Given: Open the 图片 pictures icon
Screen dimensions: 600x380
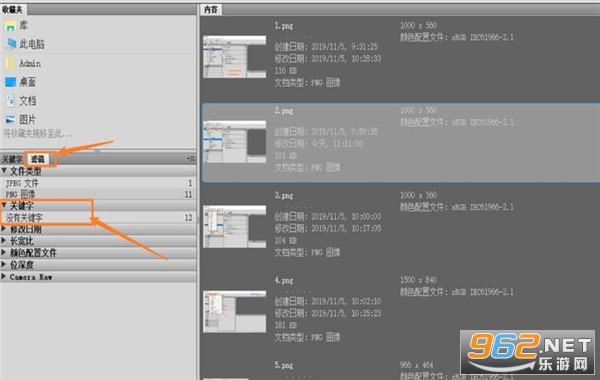Looking at the screenshot, I should pos(10,120).
